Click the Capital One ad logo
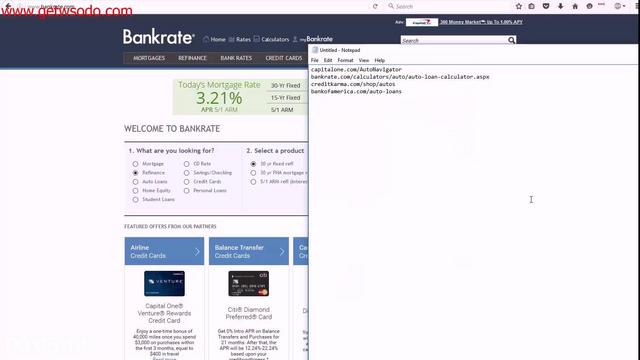Image resolution: width=640 pixels, height=360 pixels. (x=422, y=22)
